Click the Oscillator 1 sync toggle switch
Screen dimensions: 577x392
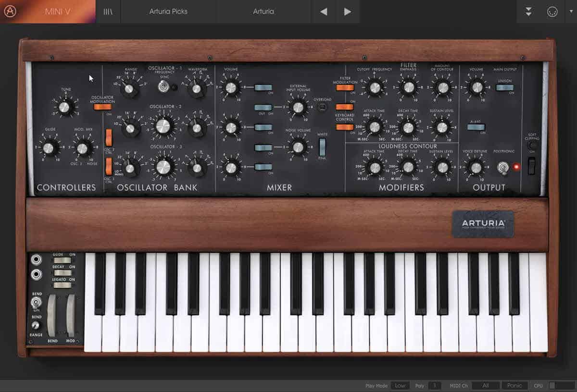pos(163,86)
